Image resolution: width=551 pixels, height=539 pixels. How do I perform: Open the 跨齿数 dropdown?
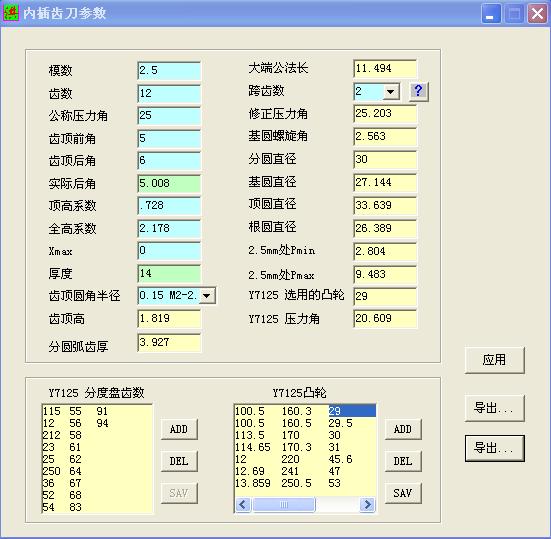390,92
